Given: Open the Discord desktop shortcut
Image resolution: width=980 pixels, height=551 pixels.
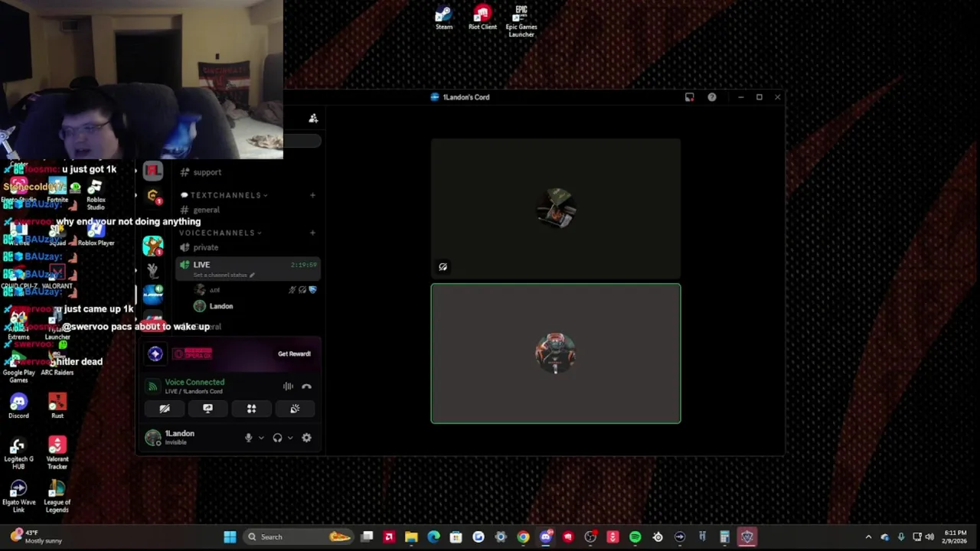Looking at the screenshot, I should tap(18, 406).
